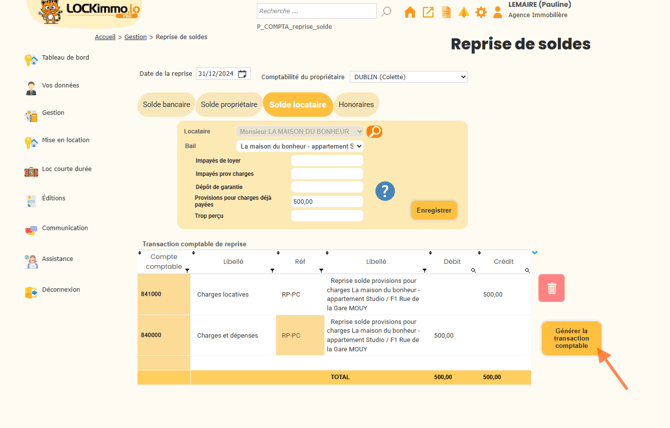Click the user profile icon

pos(498,12)
